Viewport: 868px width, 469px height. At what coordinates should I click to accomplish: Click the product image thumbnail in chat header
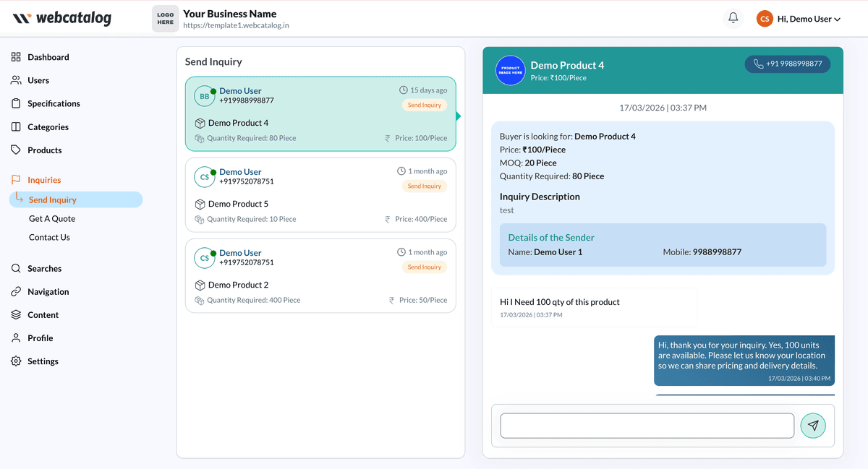coord(510,70)
